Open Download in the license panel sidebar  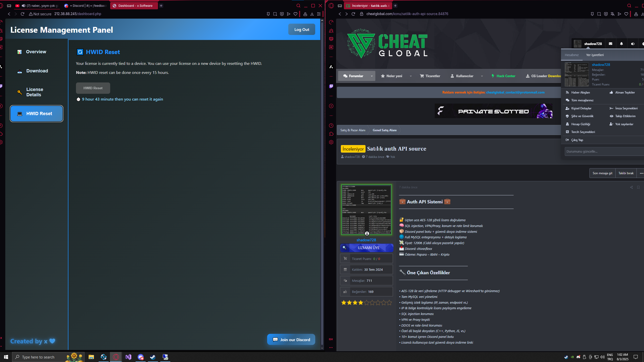pos(36,71)
